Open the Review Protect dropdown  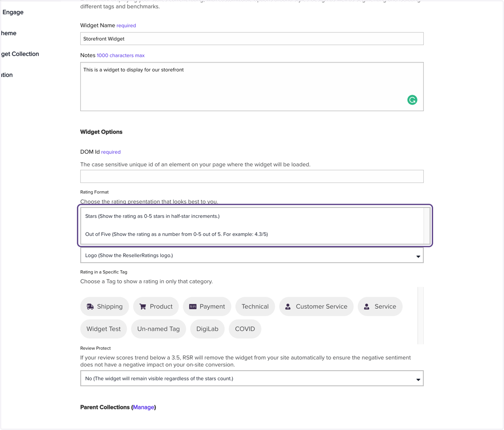coord(252,378)
